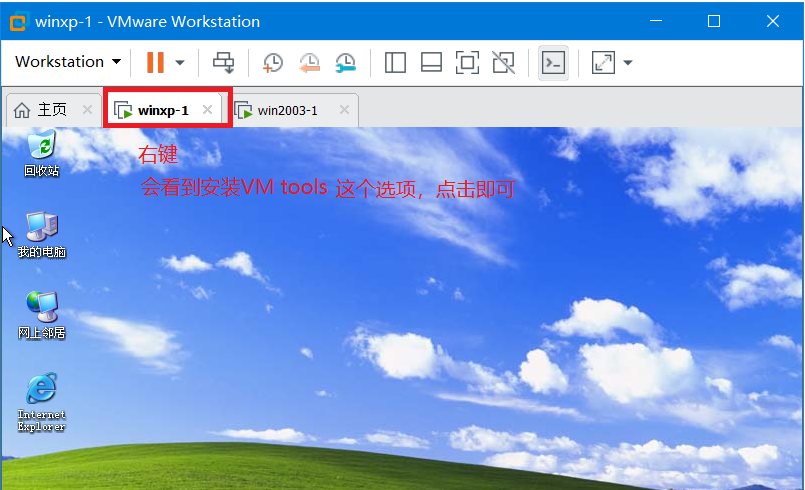Pause the virtual machine

[x=155, y=63]
